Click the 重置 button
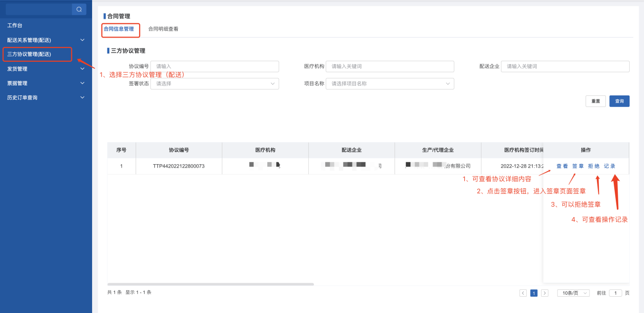 pos(595,101)
